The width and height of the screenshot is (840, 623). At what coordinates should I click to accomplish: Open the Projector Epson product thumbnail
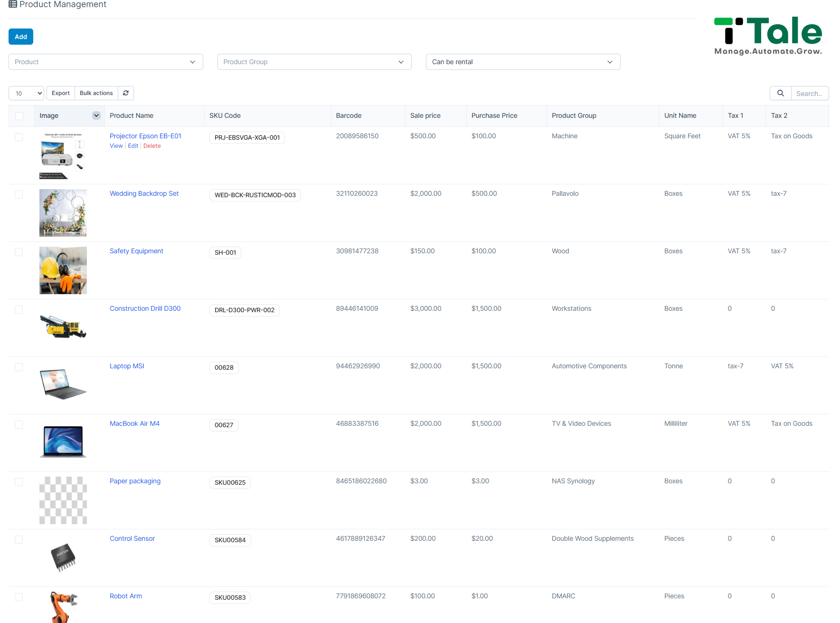click(x=63, y=155)
